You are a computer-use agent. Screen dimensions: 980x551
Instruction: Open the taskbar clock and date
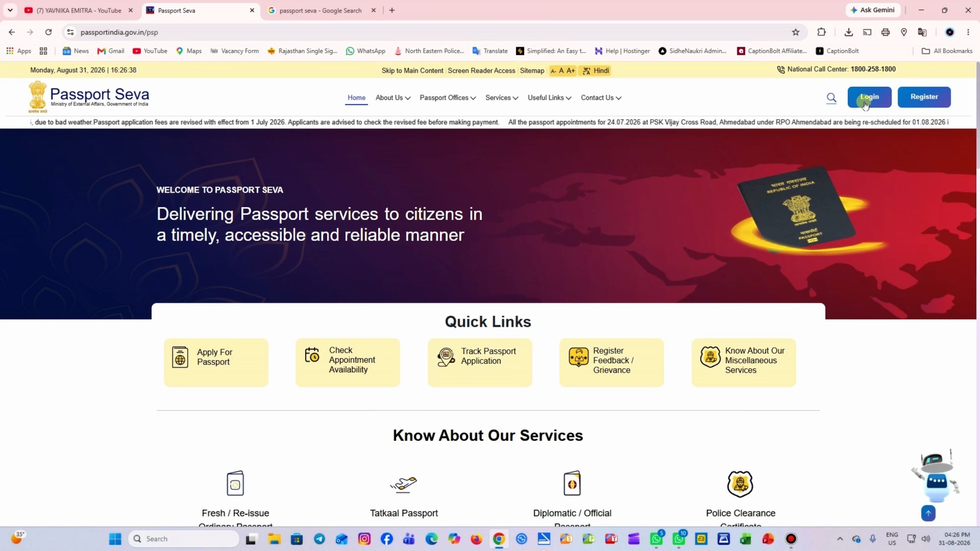coord(954,539)
